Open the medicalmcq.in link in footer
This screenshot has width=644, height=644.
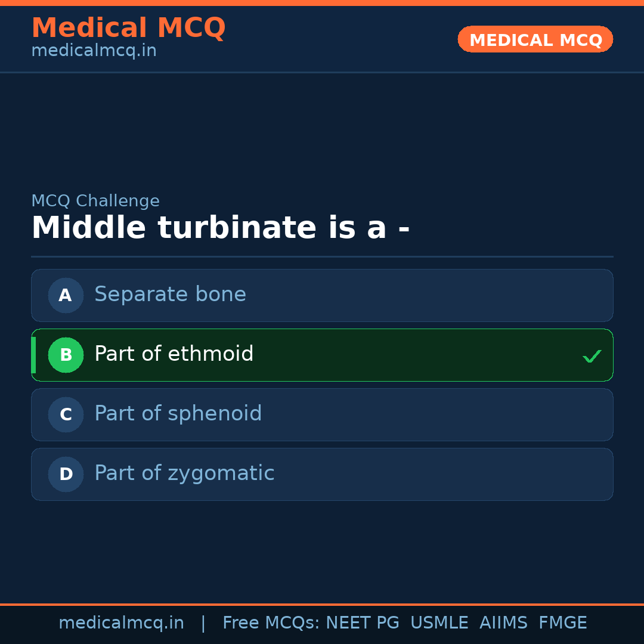(121, 623)
